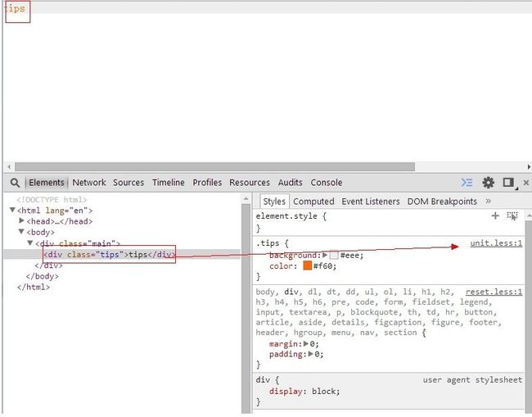
Task: Select the Styles sidebar tab
Action: pos(274,202)
